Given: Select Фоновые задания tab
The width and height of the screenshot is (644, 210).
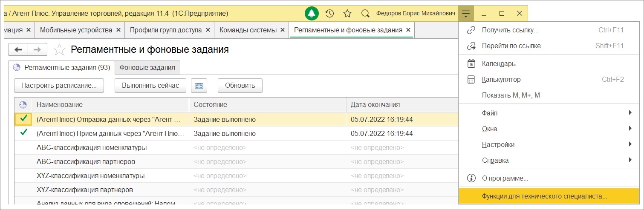Looking at the screenshot, I should coord(147,67).
